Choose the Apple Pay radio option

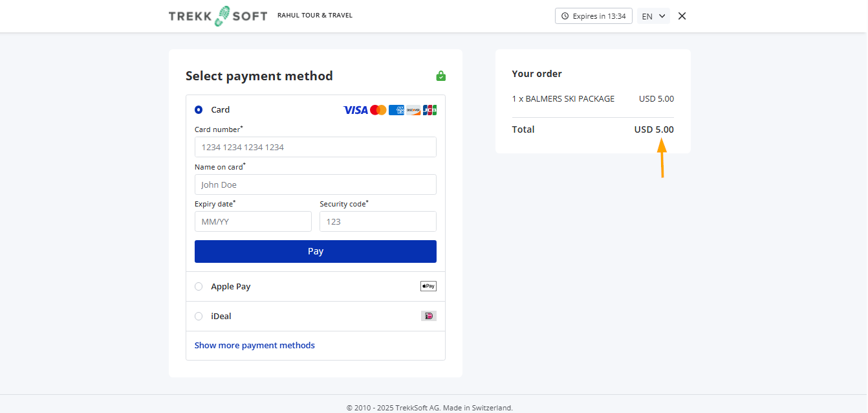coord(199,286)
